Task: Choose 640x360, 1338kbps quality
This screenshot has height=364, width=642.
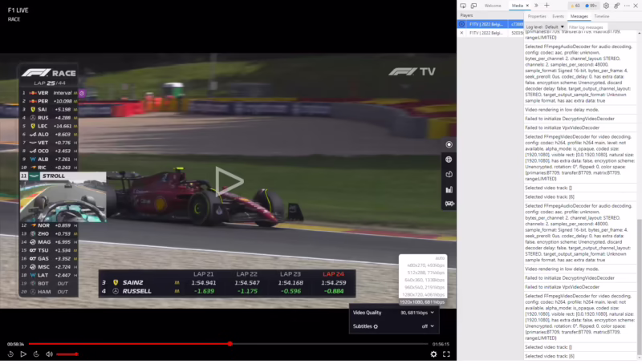Action: pos(425,280)
